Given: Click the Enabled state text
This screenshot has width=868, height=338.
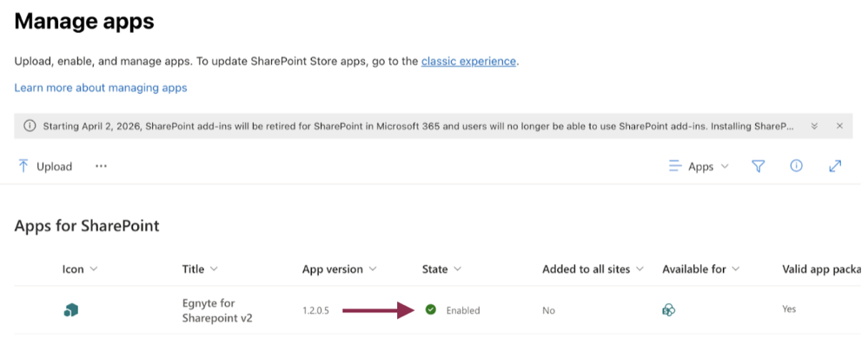Looking at the screenshot, I should [463, 310].
